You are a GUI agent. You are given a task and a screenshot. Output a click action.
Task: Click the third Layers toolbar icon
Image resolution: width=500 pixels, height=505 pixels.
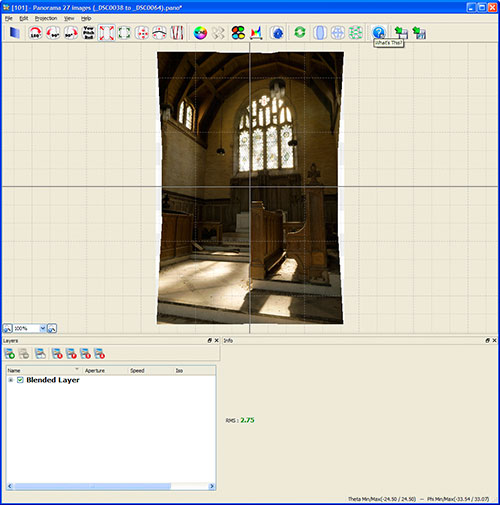(40, 353)
